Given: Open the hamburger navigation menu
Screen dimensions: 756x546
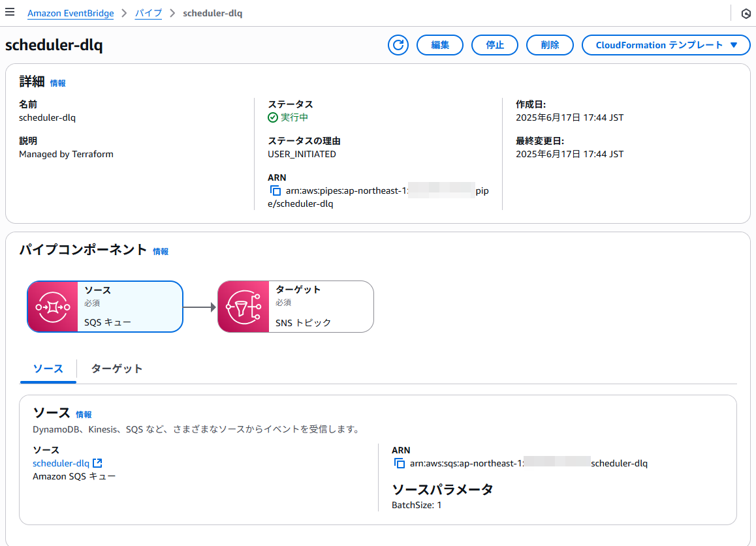Looking at the screenshot, I should (10, 12).
